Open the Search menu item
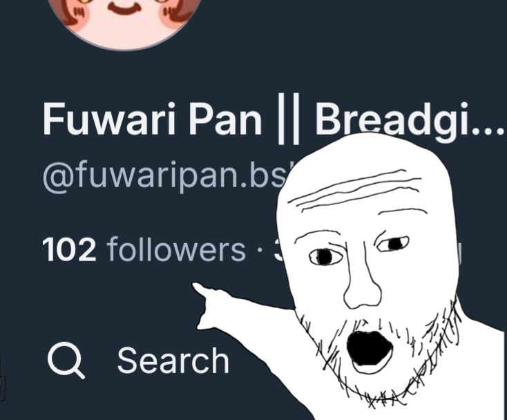Image resolution: width=507 pixels, height=420 pixels. (x=138, y=360)
